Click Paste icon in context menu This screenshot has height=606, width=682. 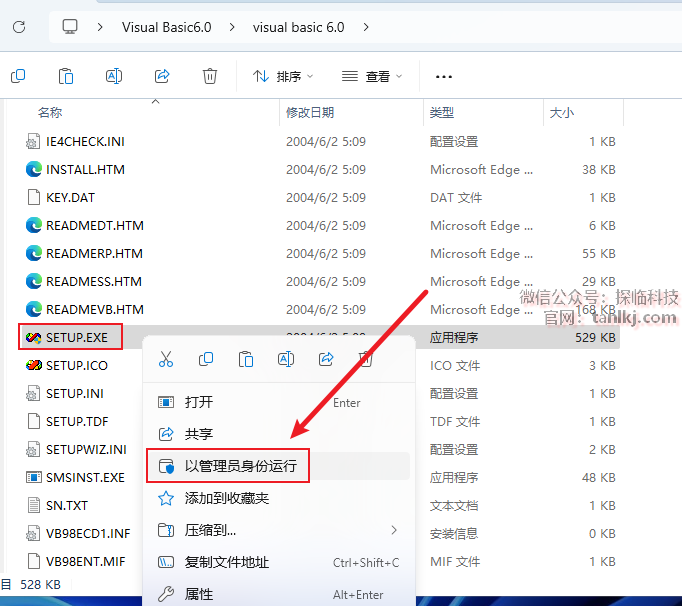pos(246,359)
